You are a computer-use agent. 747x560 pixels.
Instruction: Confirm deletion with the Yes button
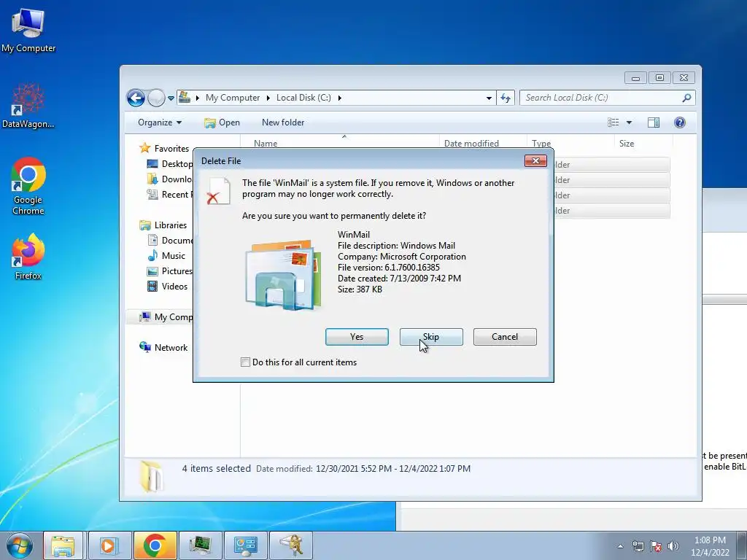(357, 337)
